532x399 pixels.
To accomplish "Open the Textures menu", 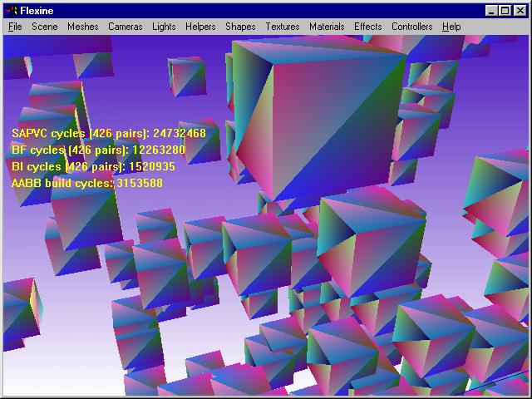I will pos(283,27).
